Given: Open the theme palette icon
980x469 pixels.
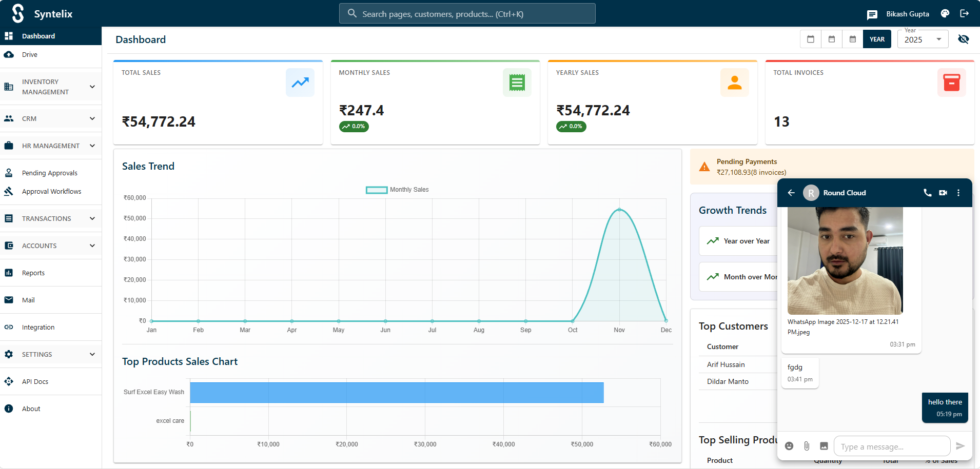Looking at the screenshot, I should coord(945,14).
